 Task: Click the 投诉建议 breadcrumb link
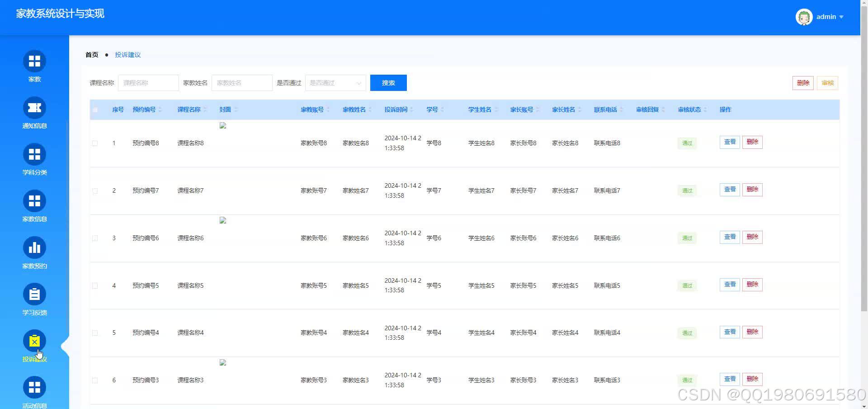[127, 55]
